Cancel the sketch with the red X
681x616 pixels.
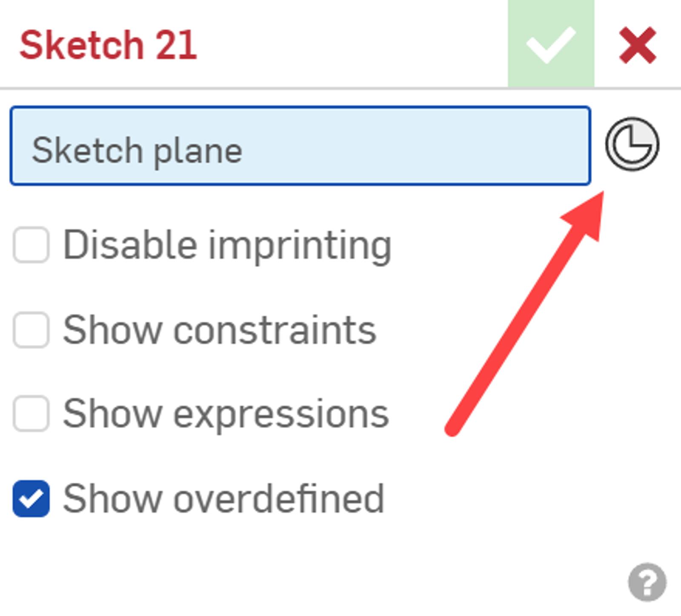tap(637, 45)
